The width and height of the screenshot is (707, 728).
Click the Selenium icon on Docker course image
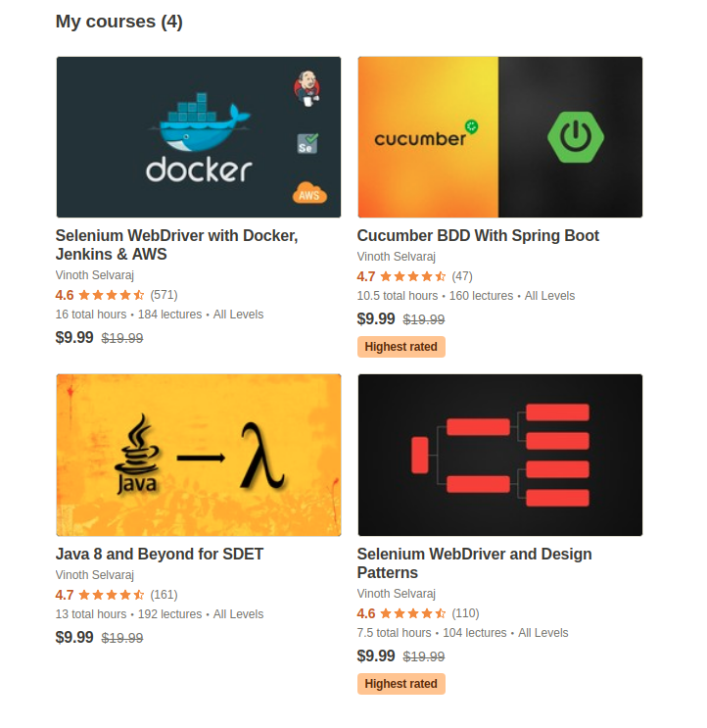307,144
